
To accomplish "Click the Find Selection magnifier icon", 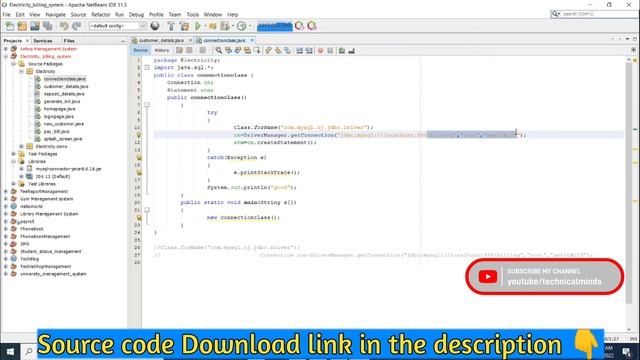I will [x=219, y=51].
